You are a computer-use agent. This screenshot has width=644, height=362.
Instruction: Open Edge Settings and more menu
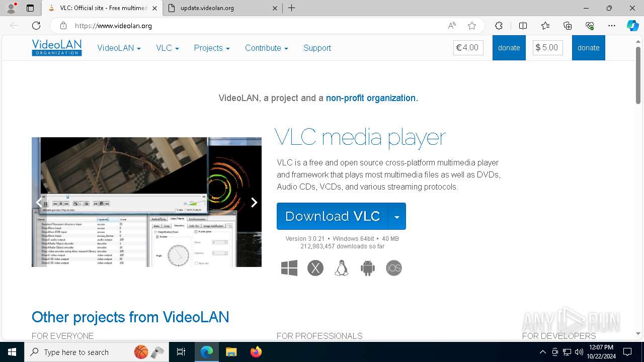[612, 26]
